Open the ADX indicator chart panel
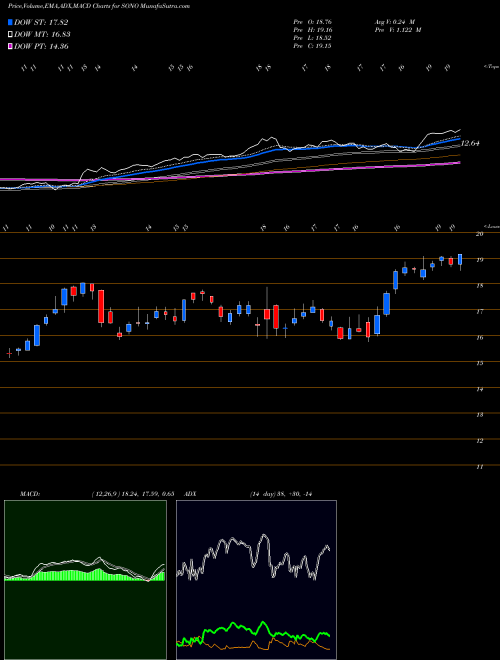The height and width of the screenshot is (660, 500). [256, 580]
